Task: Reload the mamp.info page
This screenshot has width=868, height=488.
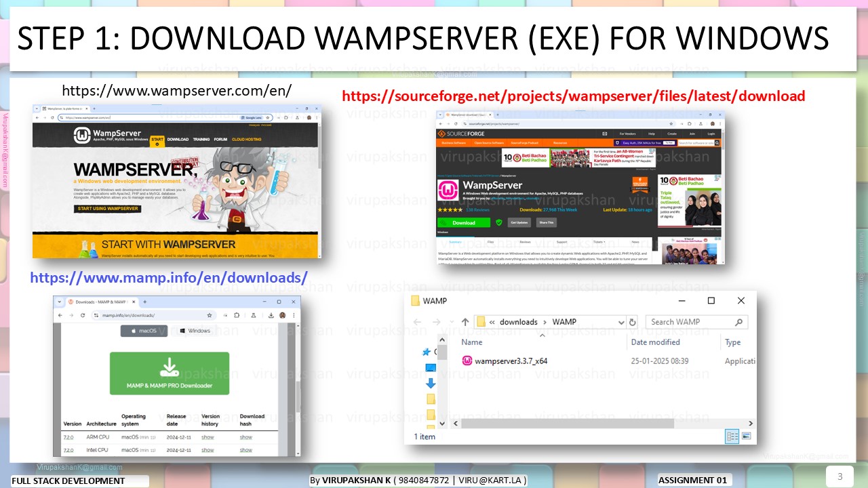Action: tap(83, 315)
